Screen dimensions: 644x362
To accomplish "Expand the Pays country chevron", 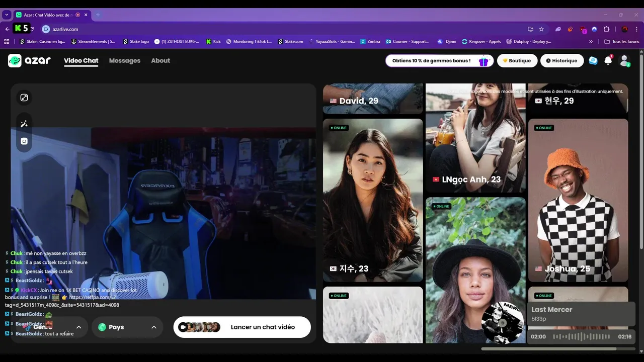I will coord(153,327).
